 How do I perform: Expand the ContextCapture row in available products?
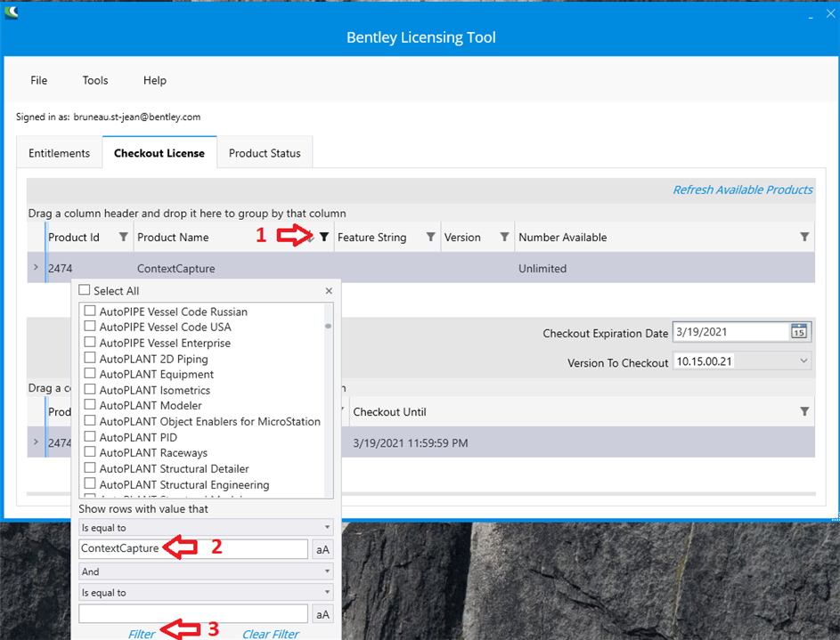[36, 267]
